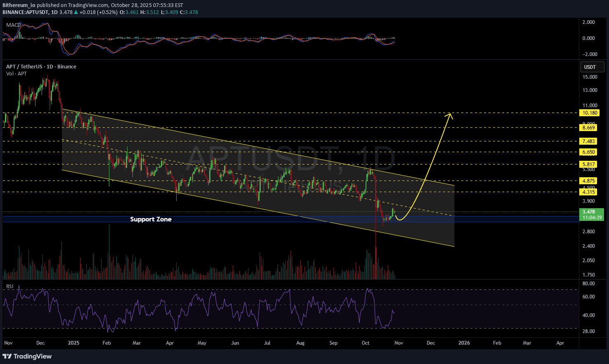Click the TradingView logo icon

[7, 356]
